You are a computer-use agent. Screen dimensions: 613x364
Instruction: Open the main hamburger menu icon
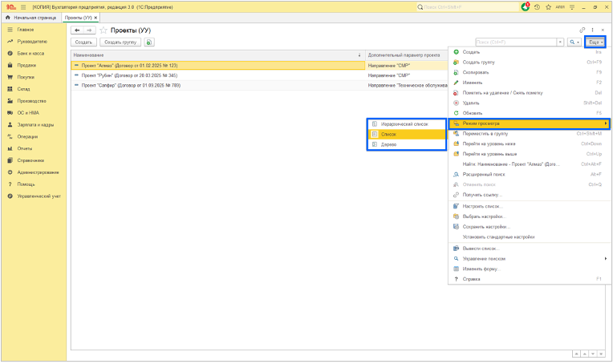pyautogui.click(x=22, y=6)
